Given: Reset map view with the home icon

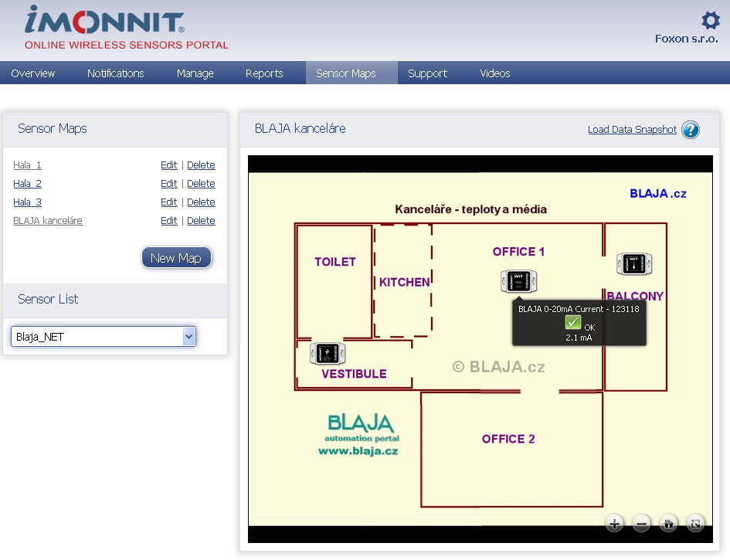Looking at the screenshot, I should pos(668,524).
